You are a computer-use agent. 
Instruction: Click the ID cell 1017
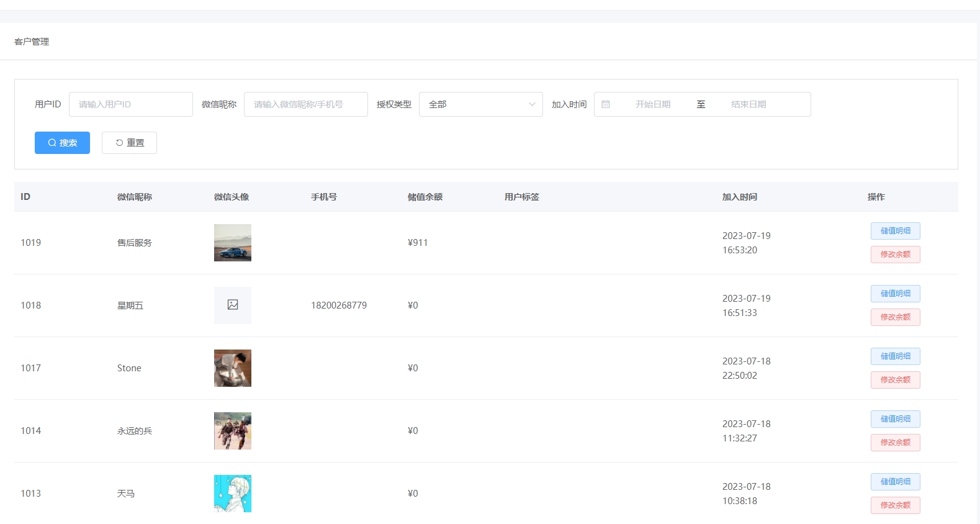tap(31, 368)
